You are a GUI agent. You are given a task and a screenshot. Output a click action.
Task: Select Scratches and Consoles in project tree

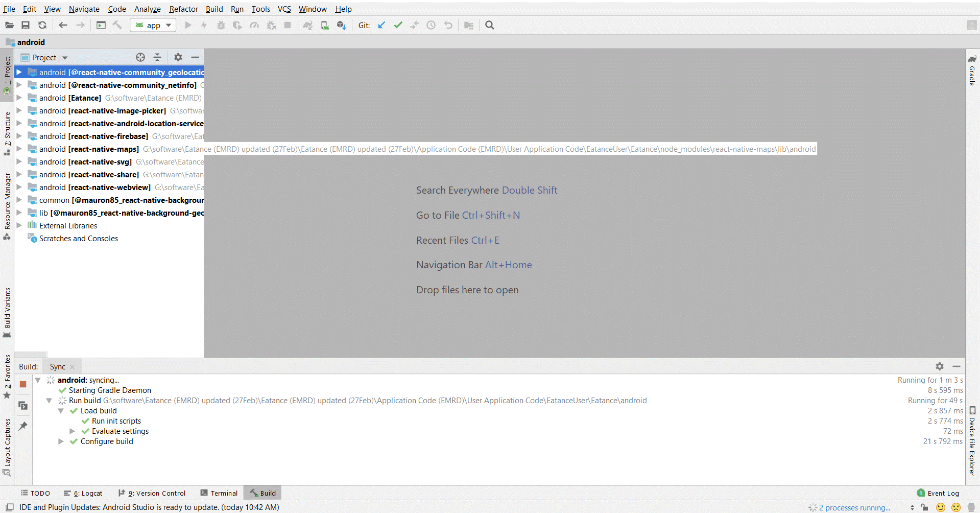tap(78, 239)
